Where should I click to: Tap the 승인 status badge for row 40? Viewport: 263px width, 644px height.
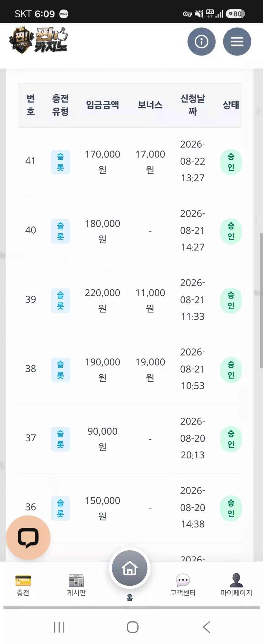coord(231,232)
